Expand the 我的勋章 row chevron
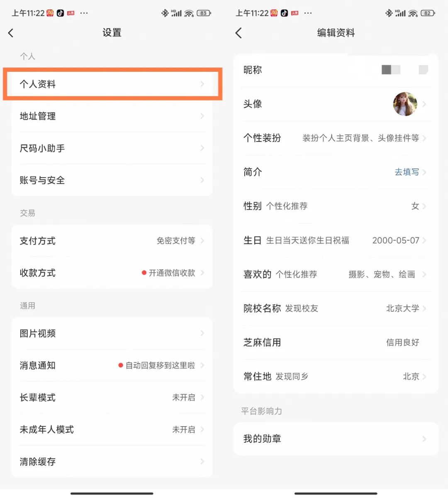Viewport: 448px width, 498px height. 424,439
